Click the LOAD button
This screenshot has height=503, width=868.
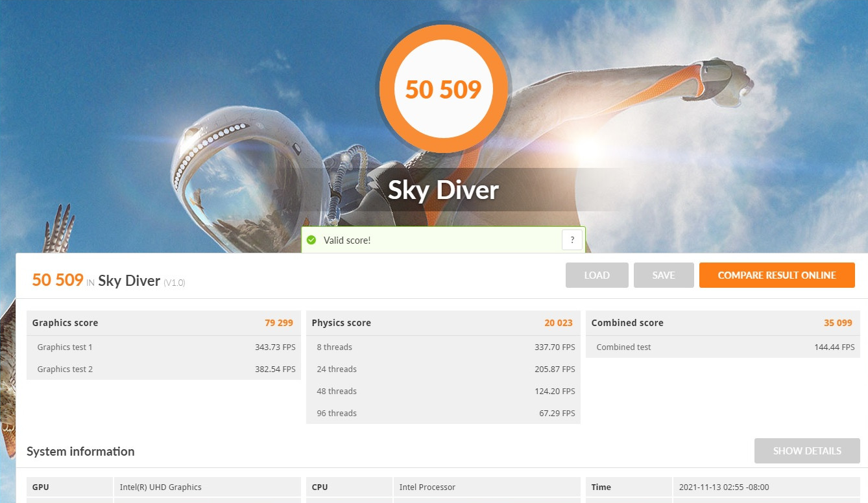[596, 275]
